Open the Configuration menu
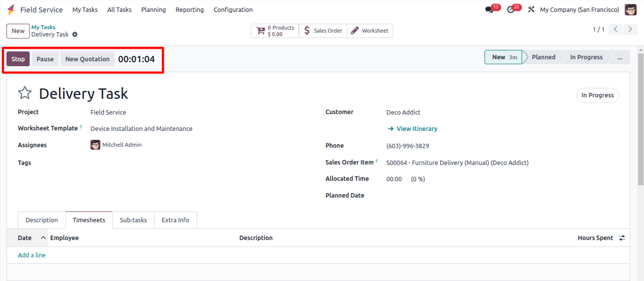 [x=233, y=10]
